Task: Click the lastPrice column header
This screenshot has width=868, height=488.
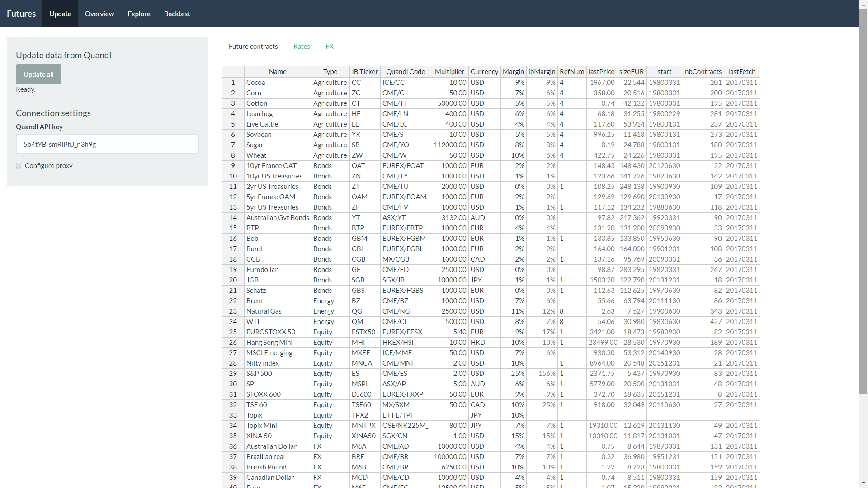Action: coord(601,71)
